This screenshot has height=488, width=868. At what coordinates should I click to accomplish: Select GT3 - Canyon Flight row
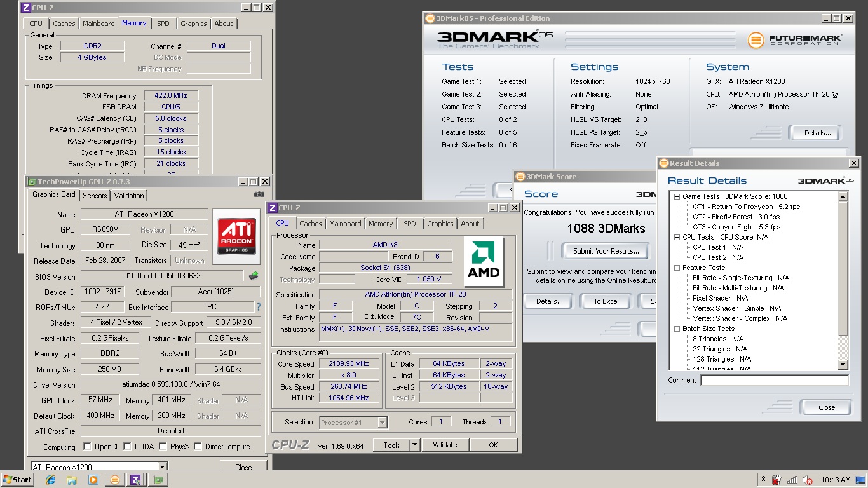736,227
